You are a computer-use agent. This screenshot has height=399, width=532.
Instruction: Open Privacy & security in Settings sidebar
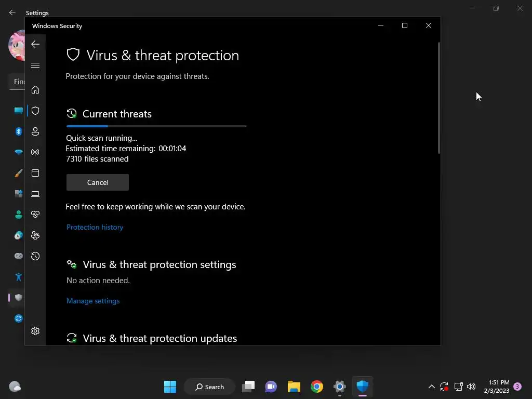point(19,298)
